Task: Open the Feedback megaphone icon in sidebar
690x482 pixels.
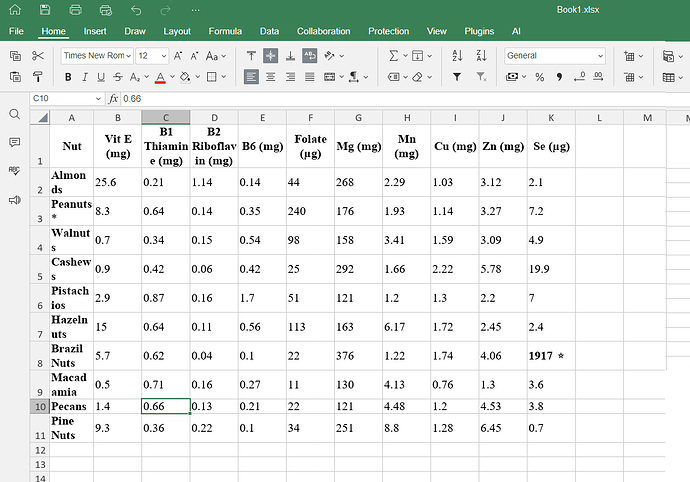Action: click(x=15, y=200)
